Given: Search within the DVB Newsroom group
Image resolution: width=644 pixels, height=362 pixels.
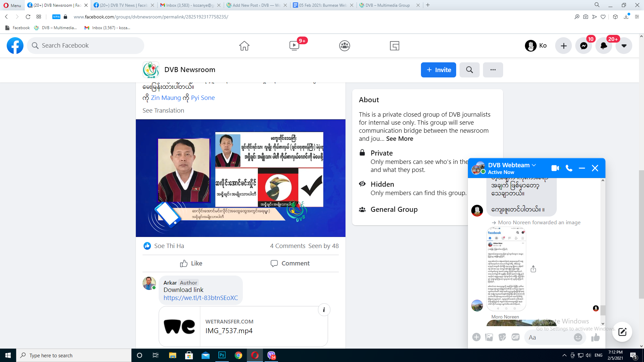Looking at the screenshot, I should 470,70.
